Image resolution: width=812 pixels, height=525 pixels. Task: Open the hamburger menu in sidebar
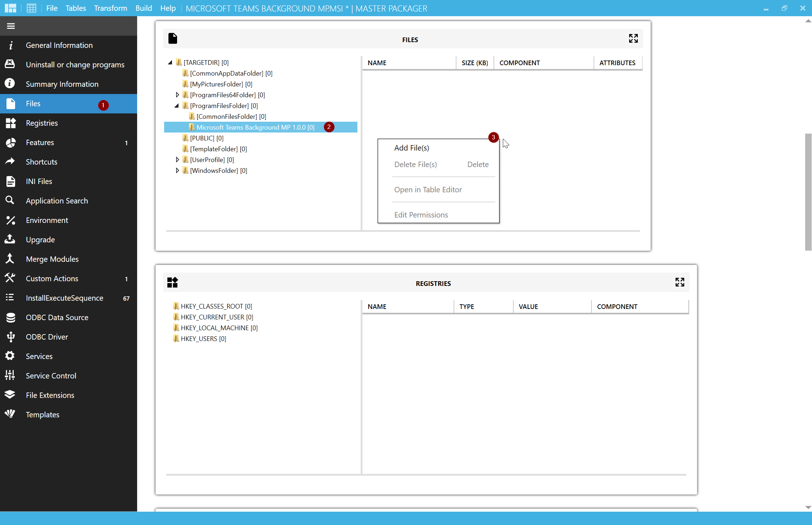coord(11,26)
